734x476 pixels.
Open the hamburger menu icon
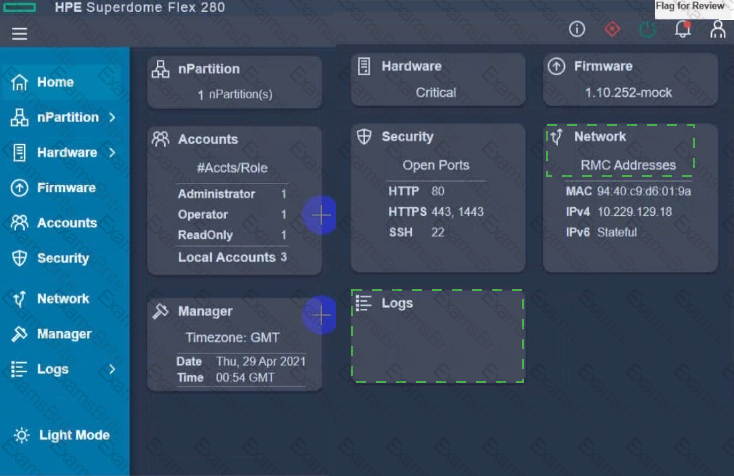(19, 33)
